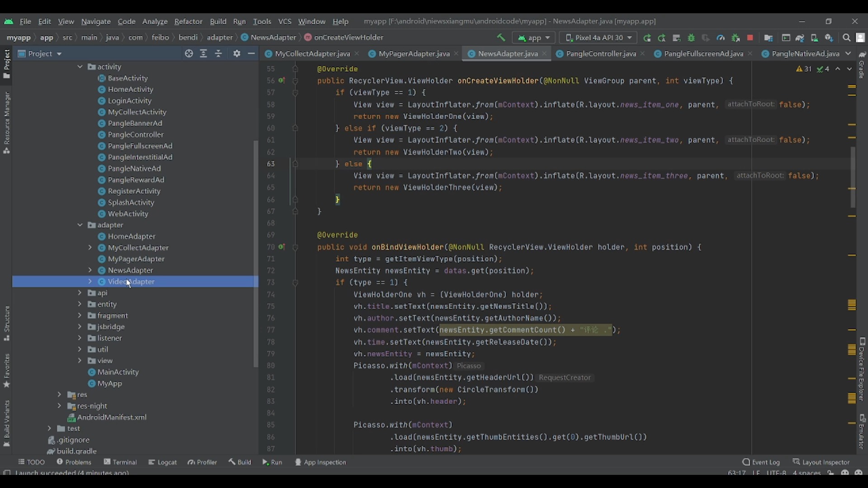
Task: Open the Logcat tool window
Action: 162,462
